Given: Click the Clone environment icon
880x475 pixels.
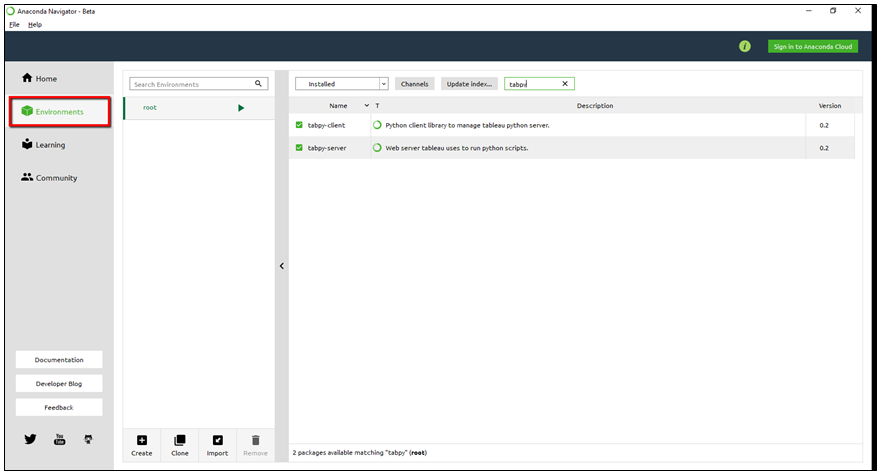Looking at the screenshot, I should pos(180,441).
